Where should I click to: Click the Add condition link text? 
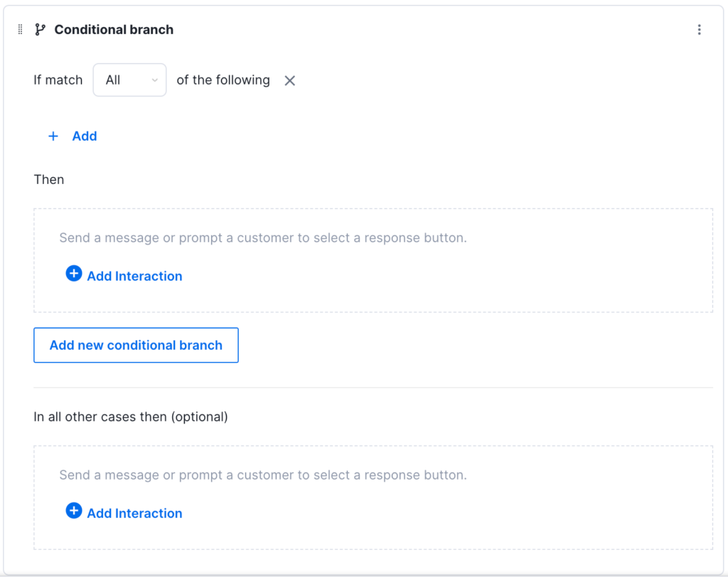(x=85, y=136)
